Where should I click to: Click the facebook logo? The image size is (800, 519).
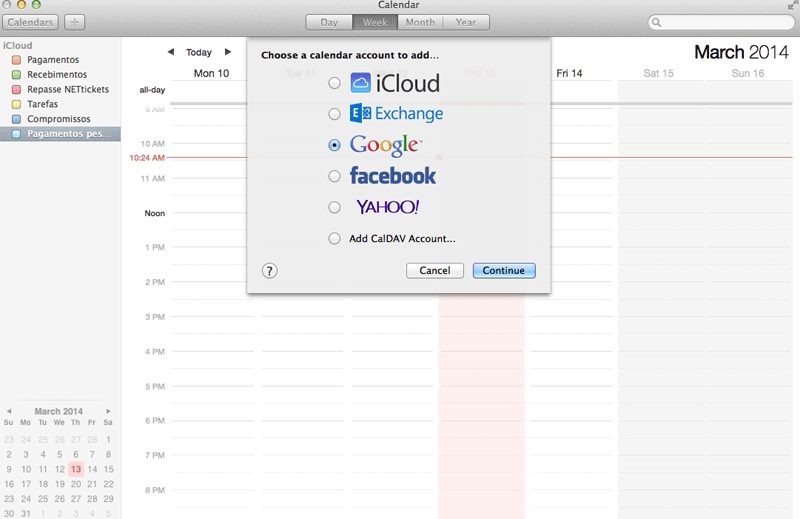coord(393,176)
